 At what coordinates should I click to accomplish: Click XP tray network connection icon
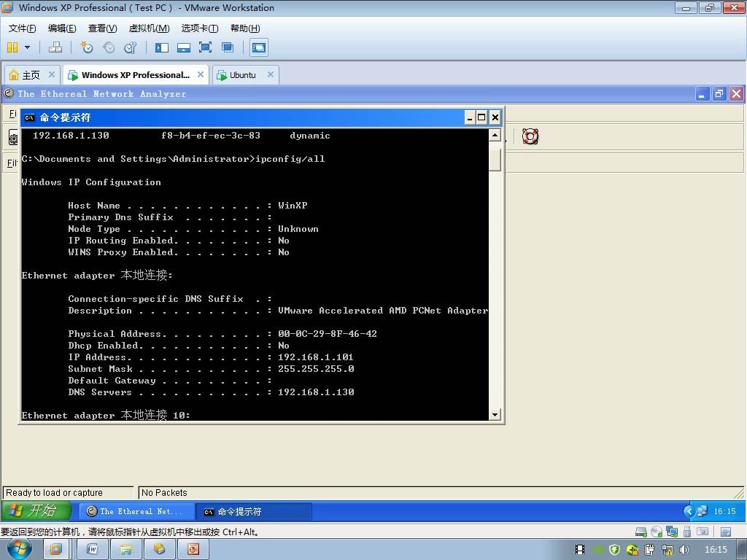(x=702, y=511)
